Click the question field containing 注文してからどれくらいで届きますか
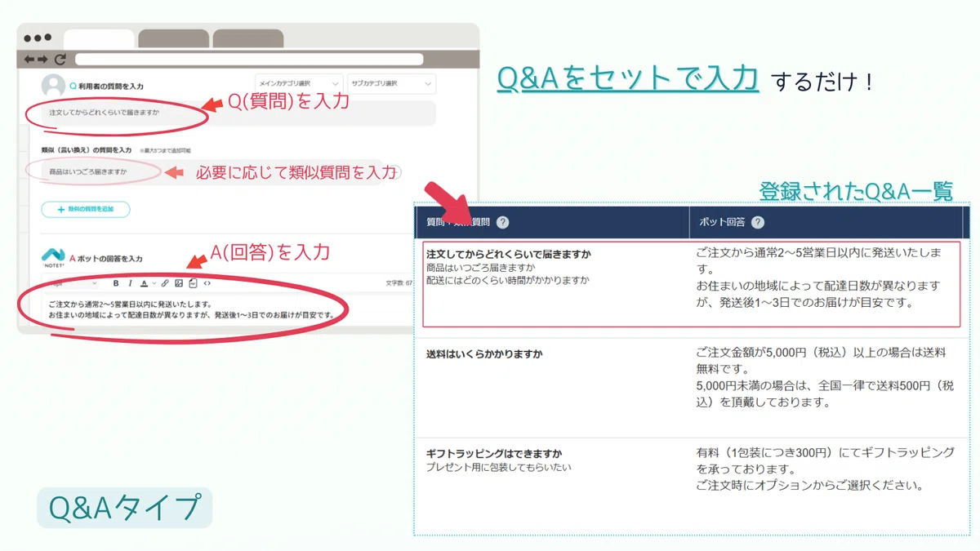980x551 pixels. (238, 113)
